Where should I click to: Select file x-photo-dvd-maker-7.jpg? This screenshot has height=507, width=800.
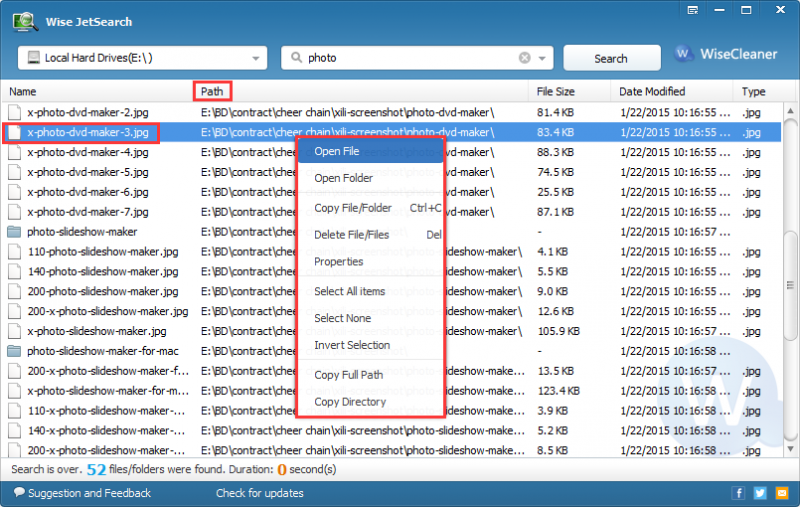point(88,212)
